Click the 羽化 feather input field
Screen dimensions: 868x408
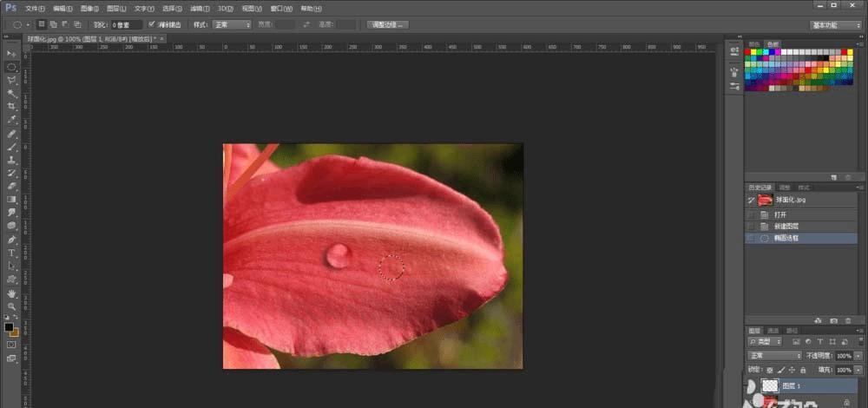pyautogui.click(x=127, y=24)
